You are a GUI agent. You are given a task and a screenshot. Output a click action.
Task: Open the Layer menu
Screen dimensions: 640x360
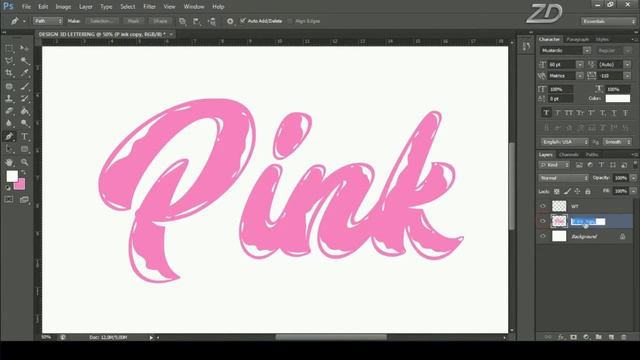(x=86, y=7)
